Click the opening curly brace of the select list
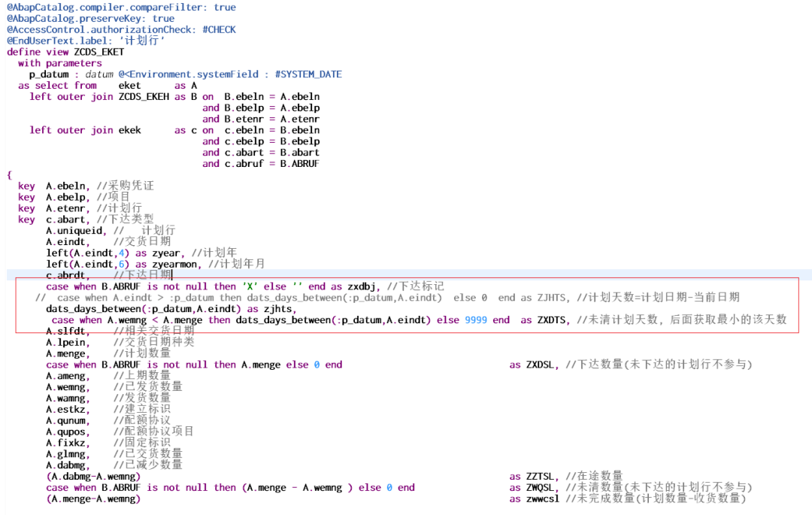Viewport: 812px width, 515px height. [x=9, y=175]
